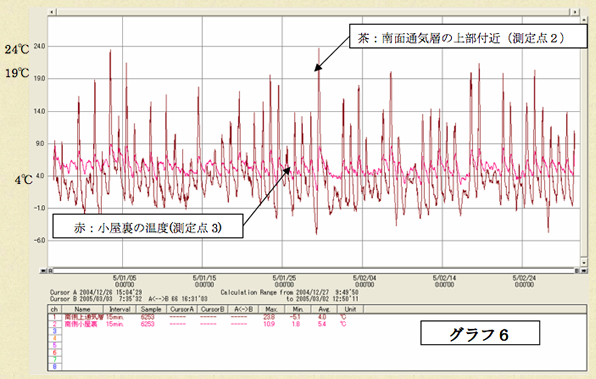Click the Name column header

(82, 309)
